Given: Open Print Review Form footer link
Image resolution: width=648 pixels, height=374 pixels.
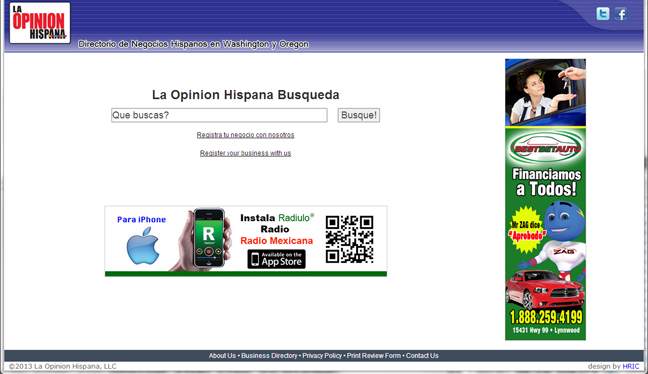Looking at the screenshot, I should [374, 356].
